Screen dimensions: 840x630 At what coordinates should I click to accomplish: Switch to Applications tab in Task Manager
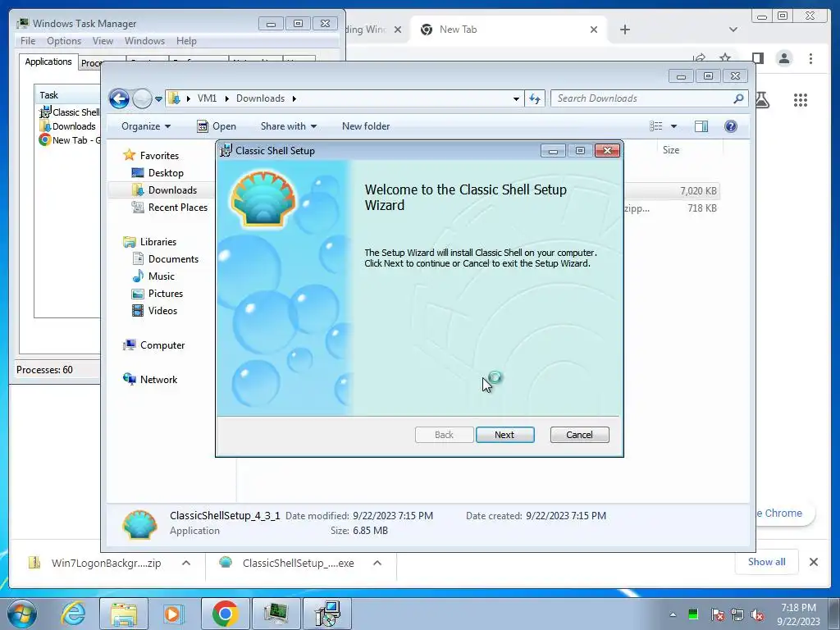(x=48, y=62)
